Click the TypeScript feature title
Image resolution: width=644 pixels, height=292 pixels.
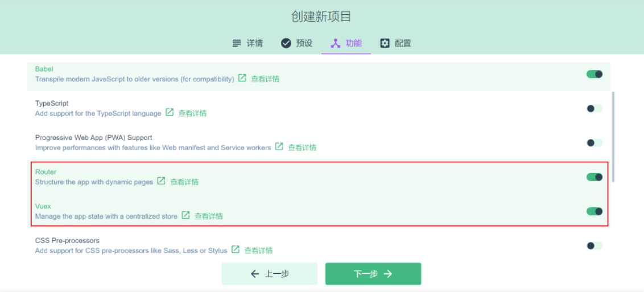52,104
